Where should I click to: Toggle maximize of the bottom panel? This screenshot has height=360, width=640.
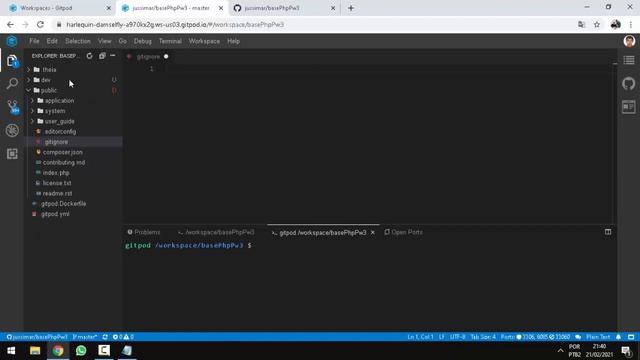point(608,232)
